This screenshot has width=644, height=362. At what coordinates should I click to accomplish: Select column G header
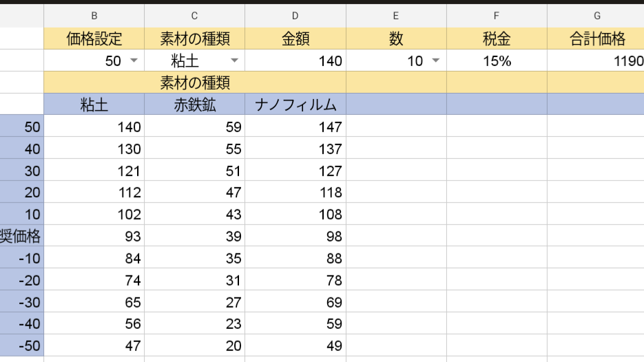(x=596, y=15)
